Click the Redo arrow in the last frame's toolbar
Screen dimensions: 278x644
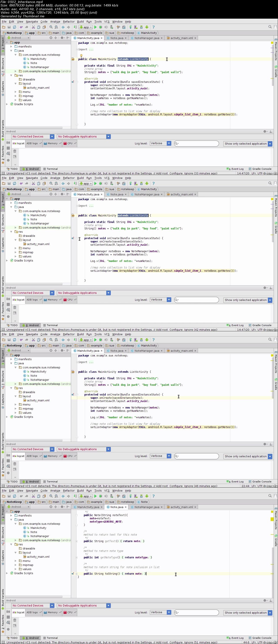(27, 496)
